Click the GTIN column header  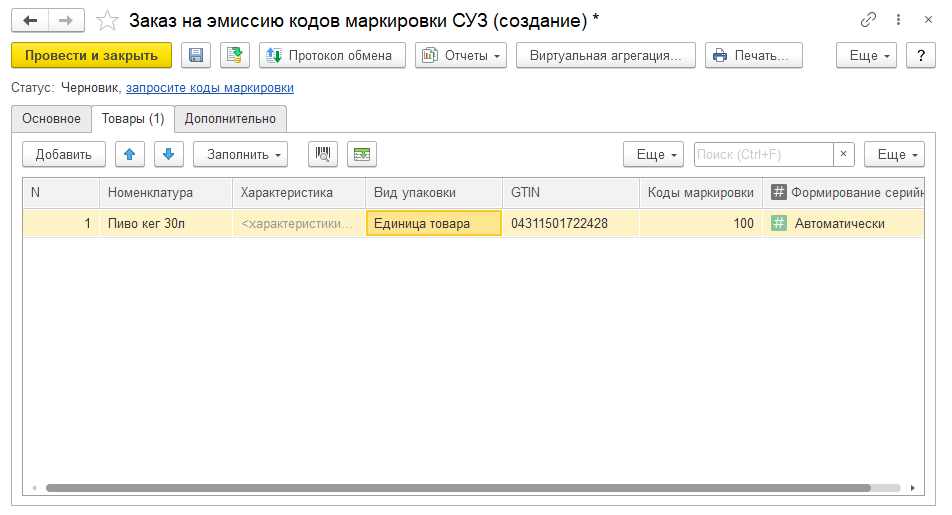click(x=571, y=193)
